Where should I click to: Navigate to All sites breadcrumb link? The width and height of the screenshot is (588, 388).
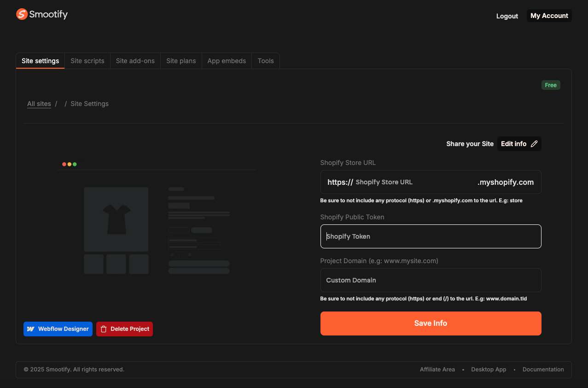(39, 104)
